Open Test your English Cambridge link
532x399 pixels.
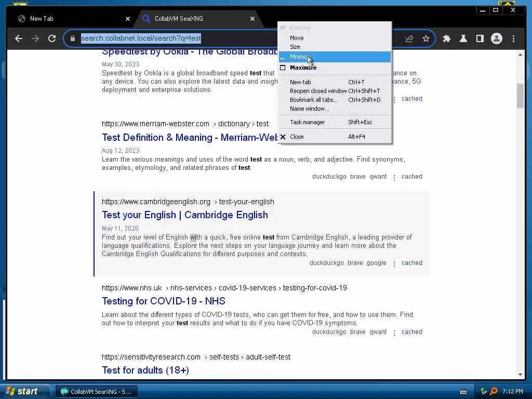pos(185,215)
